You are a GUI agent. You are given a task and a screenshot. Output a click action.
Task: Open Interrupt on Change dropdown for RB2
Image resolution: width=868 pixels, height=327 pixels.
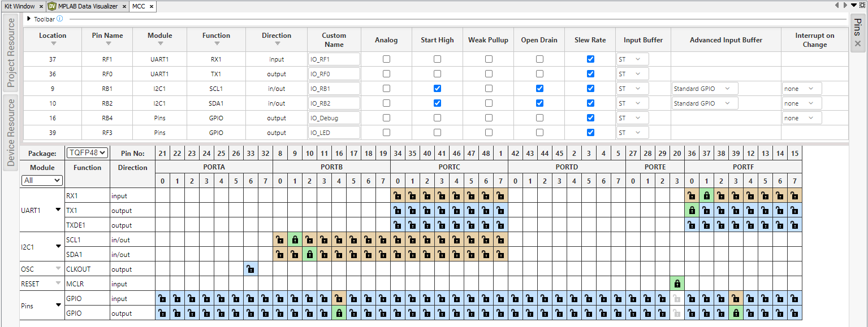click(x=802, y=103)
